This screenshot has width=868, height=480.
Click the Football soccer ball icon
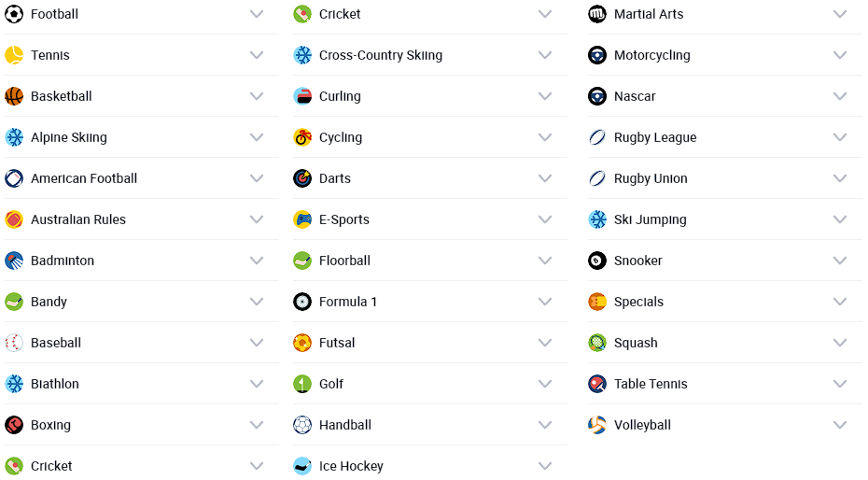click(14, 14)
